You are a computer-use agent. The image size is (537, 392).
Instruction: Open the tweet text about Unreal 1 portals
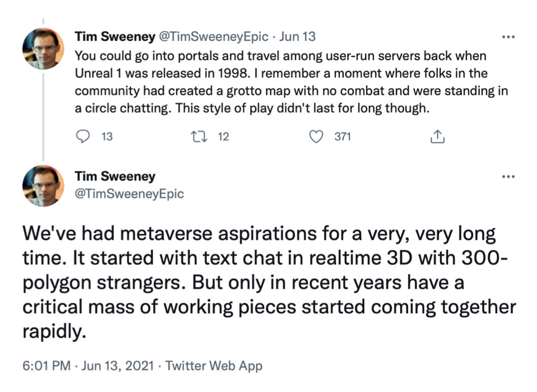(284, 82)
